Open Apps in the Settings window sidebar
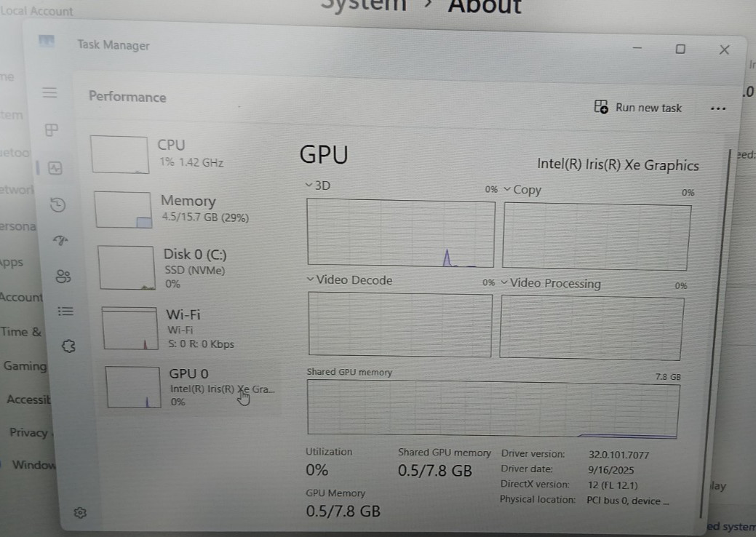Screen dimensions: 756x537 tap(12, 263)
